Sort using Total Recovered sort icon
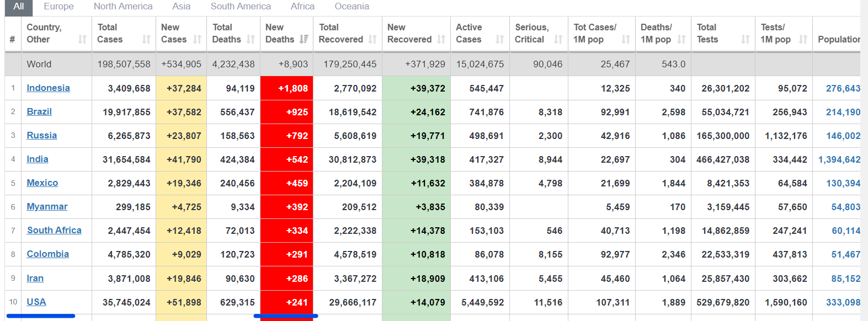The height and width of the screenshot is (321, 868). [x=372, y=39]
